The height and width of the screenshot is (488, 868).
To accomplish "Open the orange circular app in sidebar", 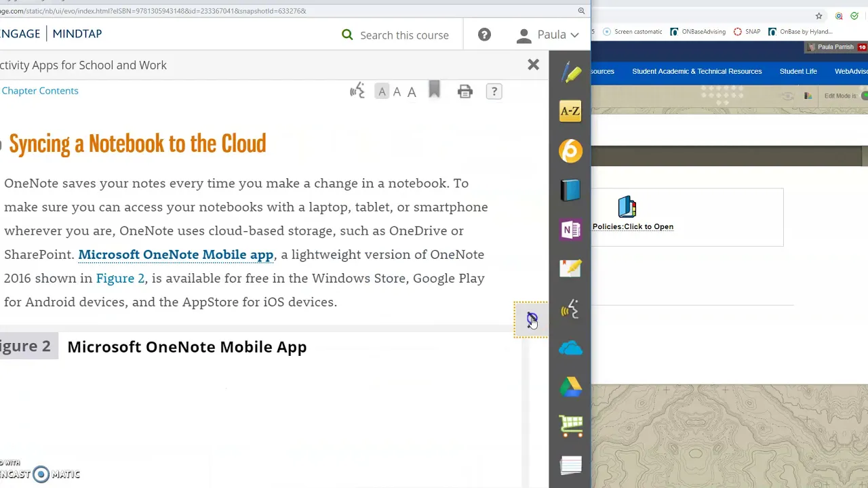I will coord(571,150).
